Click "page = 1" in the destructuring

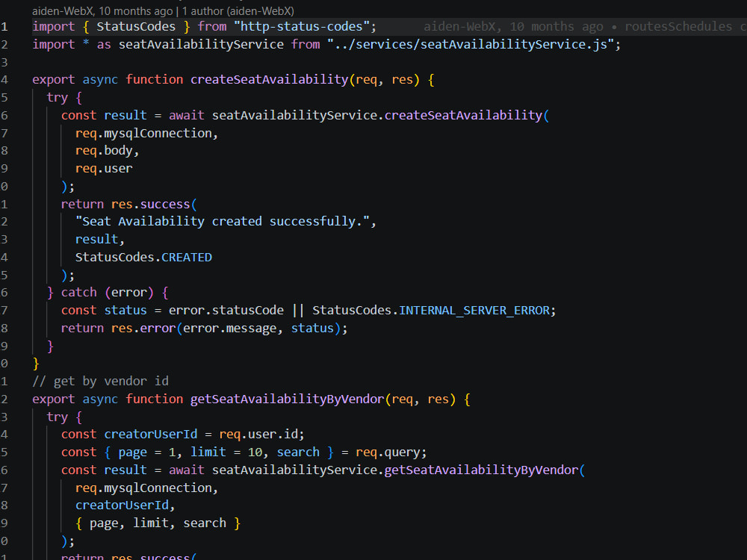tap(146, 452)
